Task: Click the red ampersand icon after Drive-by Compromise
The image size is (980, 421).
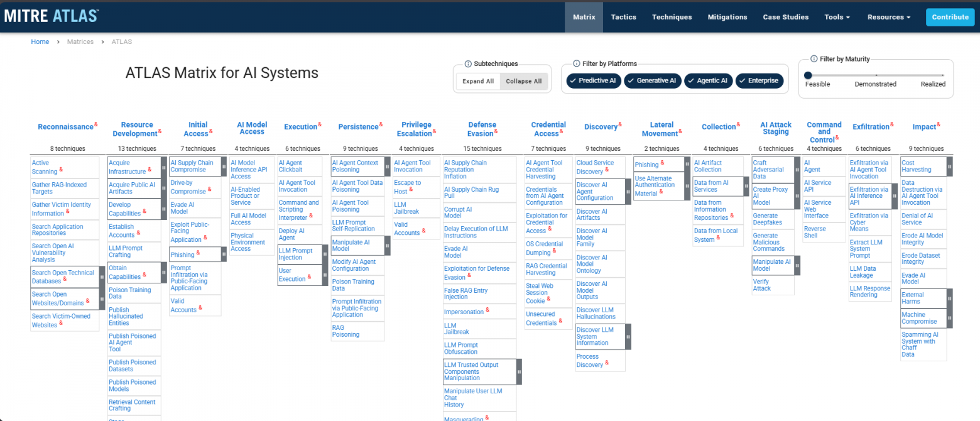Action: tap(210, 189)
